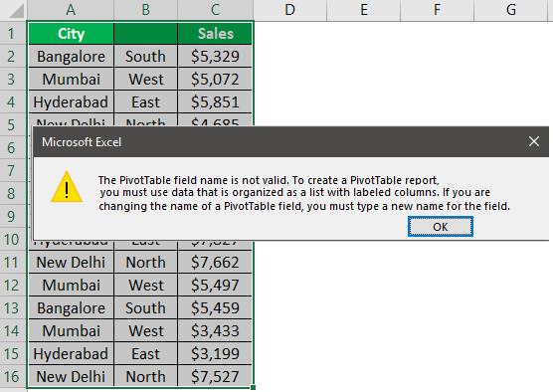The image size is (553, 392).
Task: Select column D header
Action: click(289, 10)
